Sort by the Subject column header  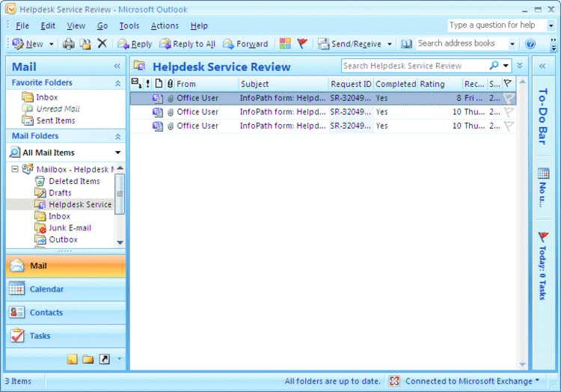[x=283, y=84]
